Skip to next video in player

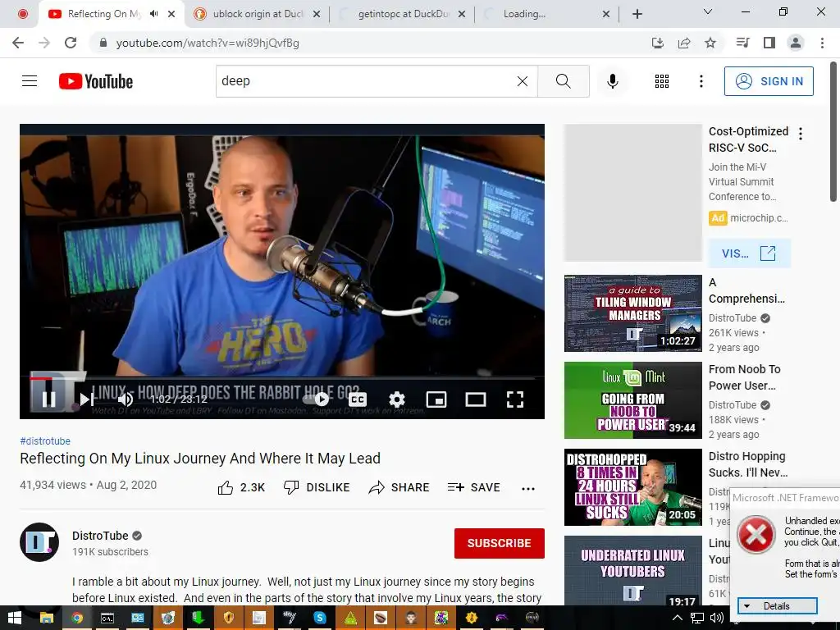87,399
